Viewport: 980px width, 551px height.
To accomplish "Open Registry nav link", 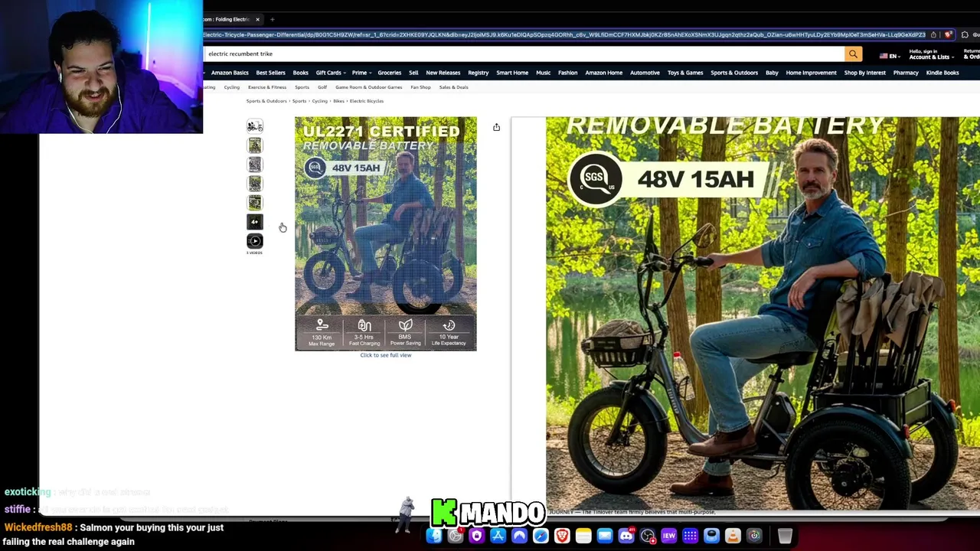I will pyautogui.click(x=478, y=73).
